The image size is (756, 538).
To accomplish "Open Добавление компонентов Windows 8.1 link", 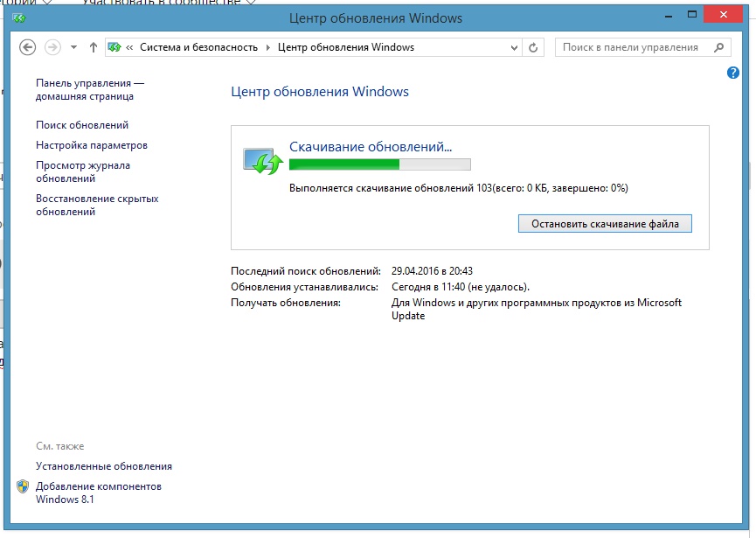I will tap(99, 493).
